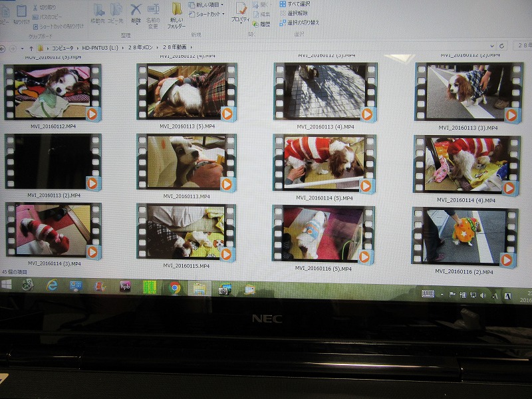This screenshot has height=399, width=532.
Task: Launch Internet Explorer from the taskbar
Action: [52, 285]
